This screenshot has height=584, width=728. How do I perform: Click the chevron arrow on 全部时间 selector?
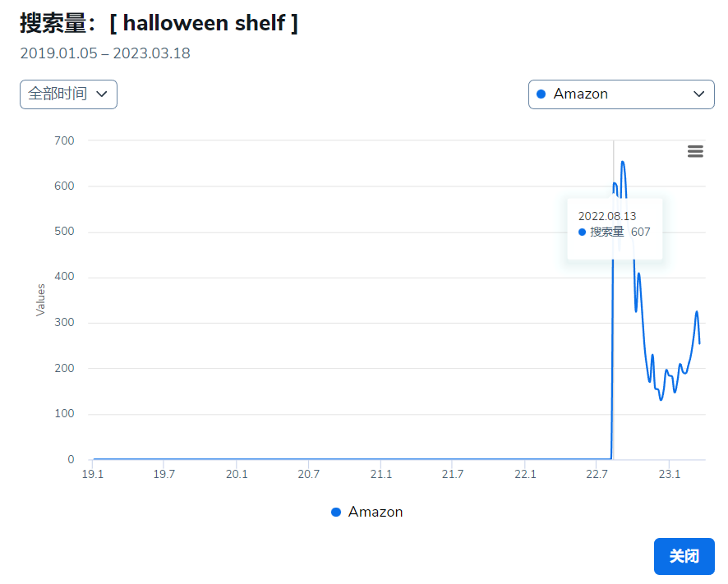click(102, 94)
